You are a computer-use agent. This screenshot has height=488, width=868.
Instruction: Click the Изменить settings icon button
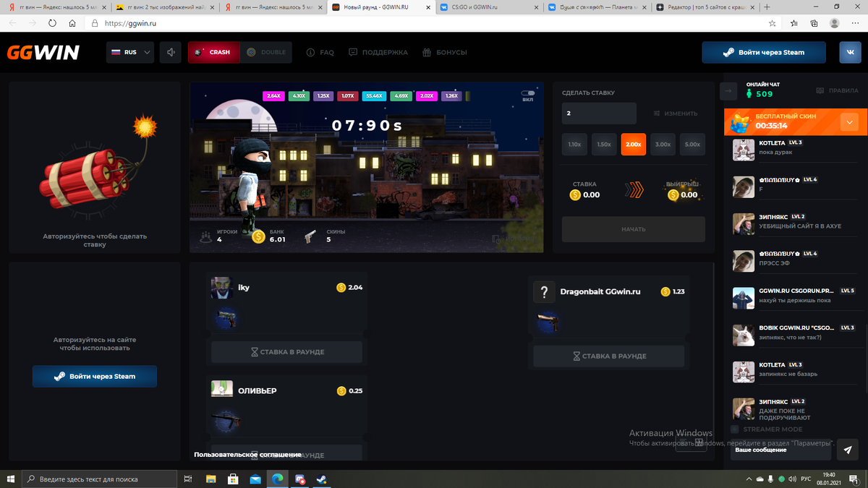[x=675, y=114]
